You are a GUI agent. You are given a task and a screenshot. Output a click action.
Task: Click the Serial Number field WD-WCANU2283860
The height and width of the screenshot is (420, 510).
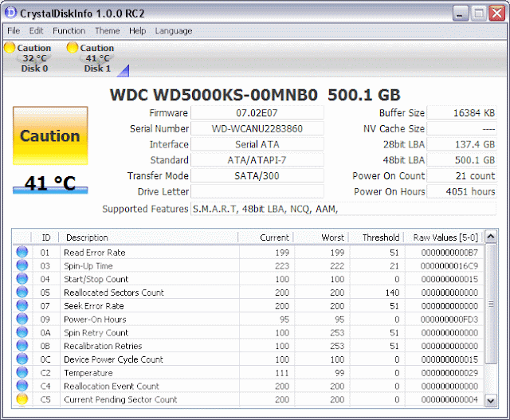pos(257,129)
